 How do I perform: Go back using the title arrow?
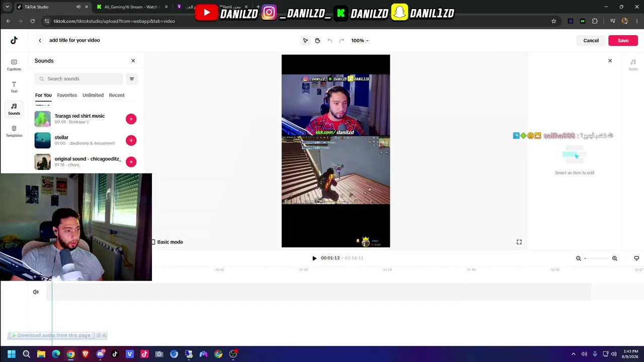[40, 40]
